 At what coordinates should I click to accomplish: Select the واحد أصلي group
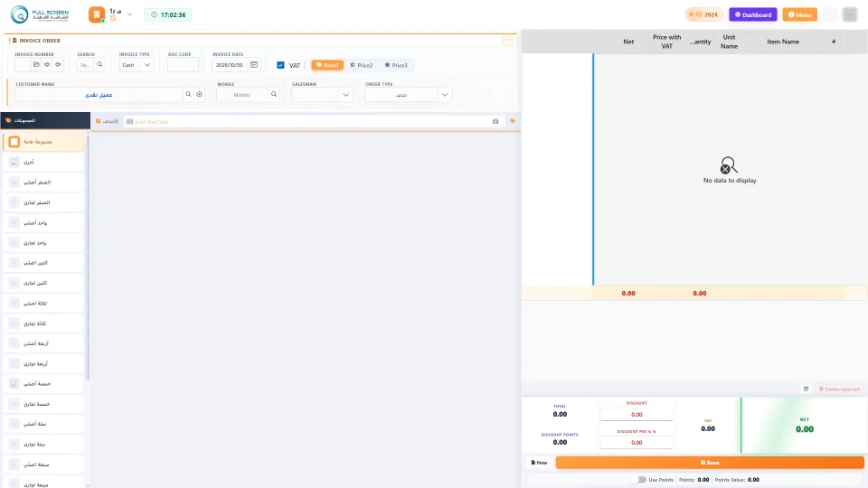pos(43,222)
